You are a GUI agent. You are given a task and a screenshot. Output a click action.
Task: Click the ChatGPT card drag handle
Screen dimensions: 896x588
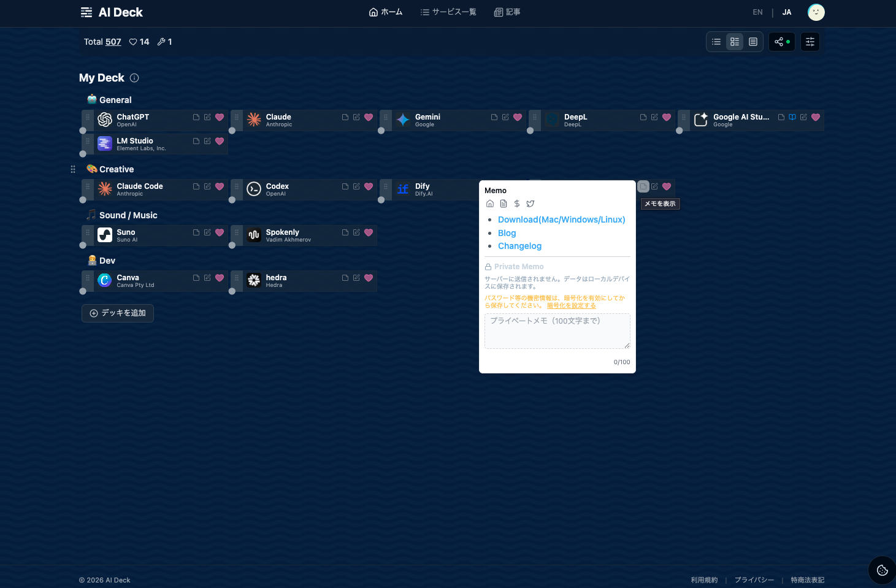88,117
